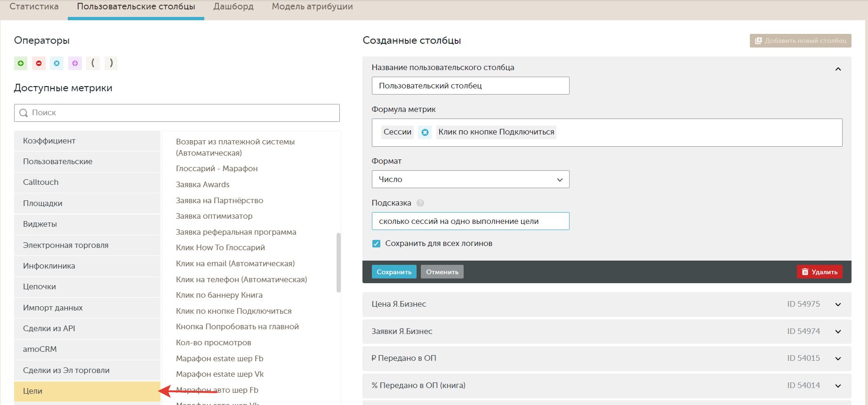Click the purple divide operator icon
This screenshot has width=868, height=405.
[x=75, y=63]
